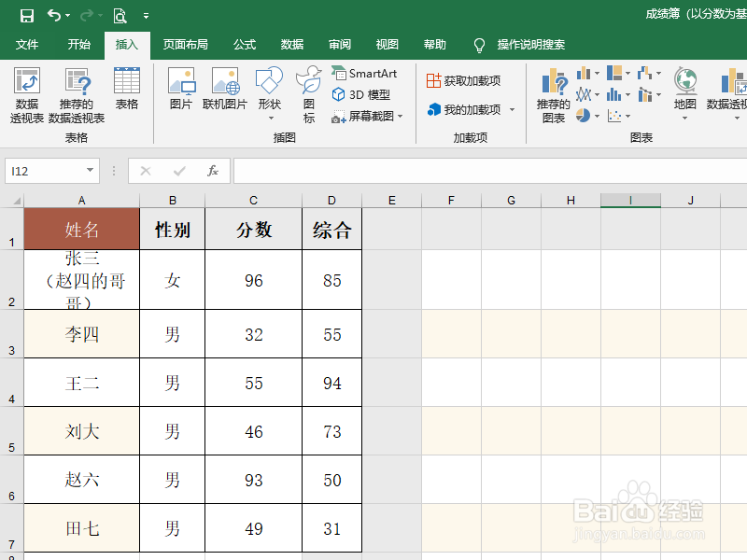
Task: Insert a 3D model (3D 模型)
Action: click(x=361, y=94)
